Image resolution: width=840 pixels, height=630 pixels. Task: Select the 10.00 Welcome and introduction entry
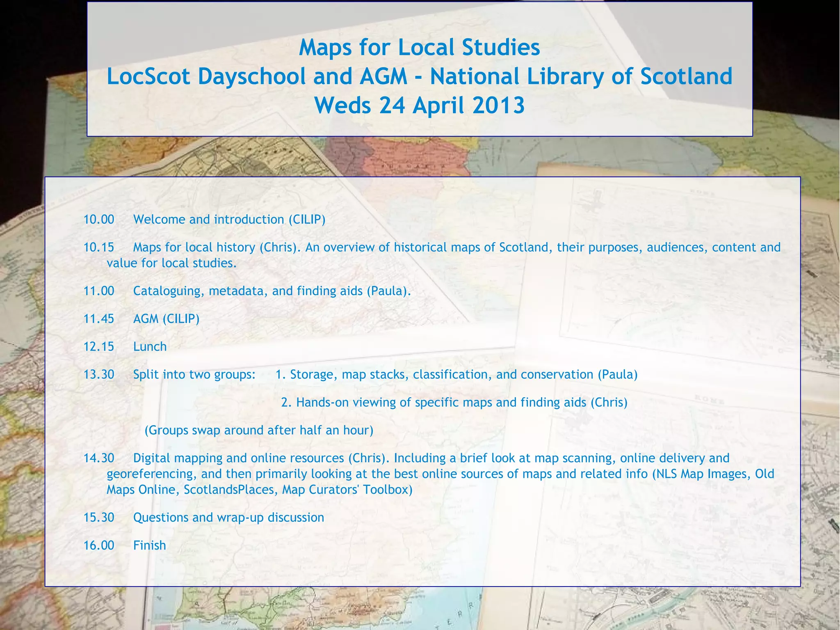click(204, 220)
